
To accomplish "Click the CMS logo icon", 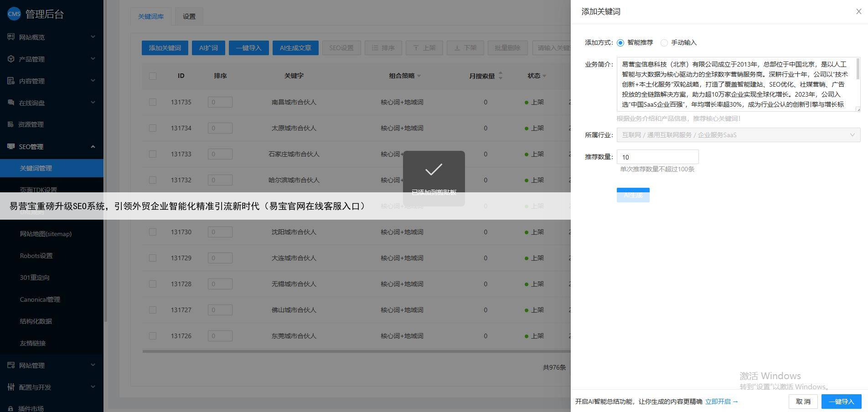I will (x=14, y=14).
